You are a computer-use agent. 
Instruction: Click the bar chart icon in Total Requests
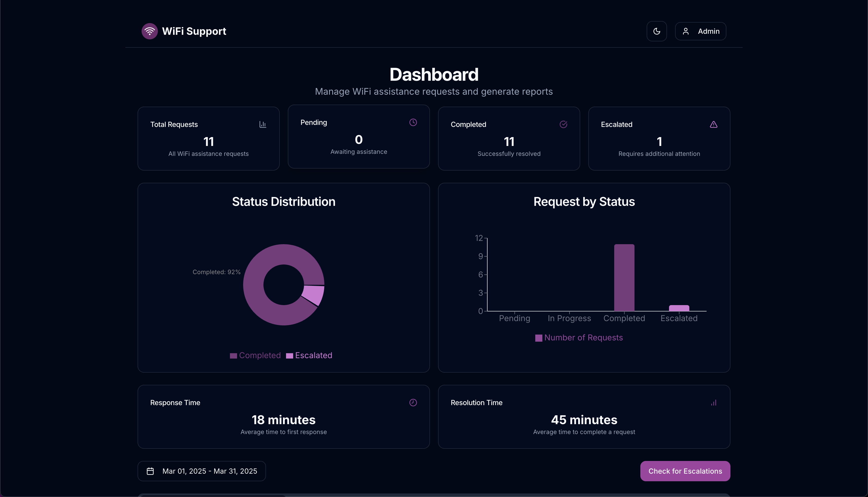262,125
